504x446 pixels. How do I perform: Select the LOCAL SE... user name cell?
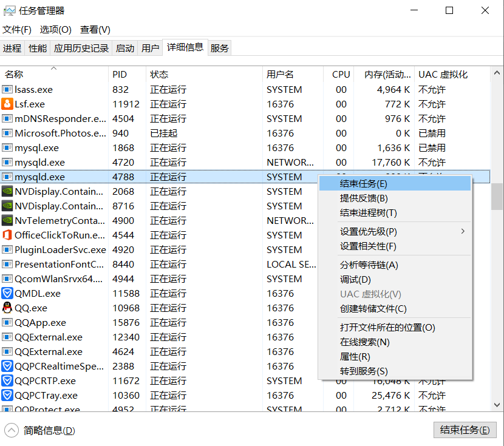(x=291, y=264)
